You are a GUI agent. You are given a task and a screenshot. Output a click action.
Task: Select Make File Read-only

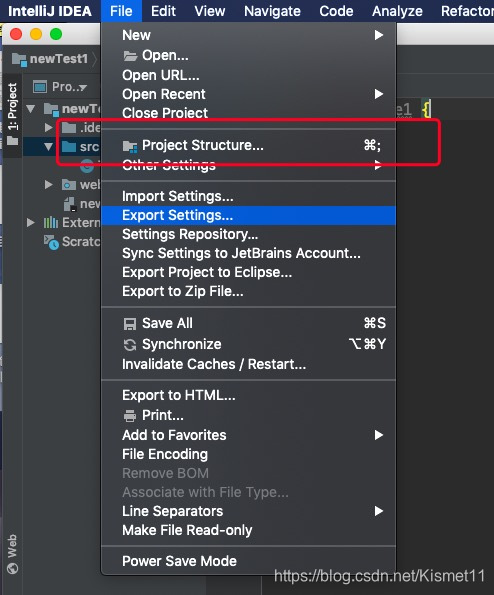[249, 530]
